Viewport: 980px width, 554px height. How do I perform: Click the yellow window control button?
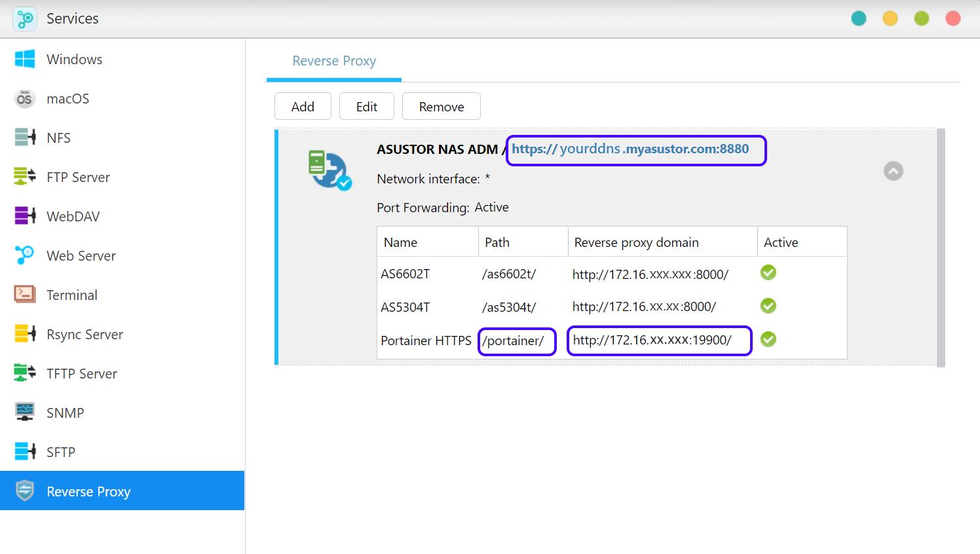pos(890,18)
